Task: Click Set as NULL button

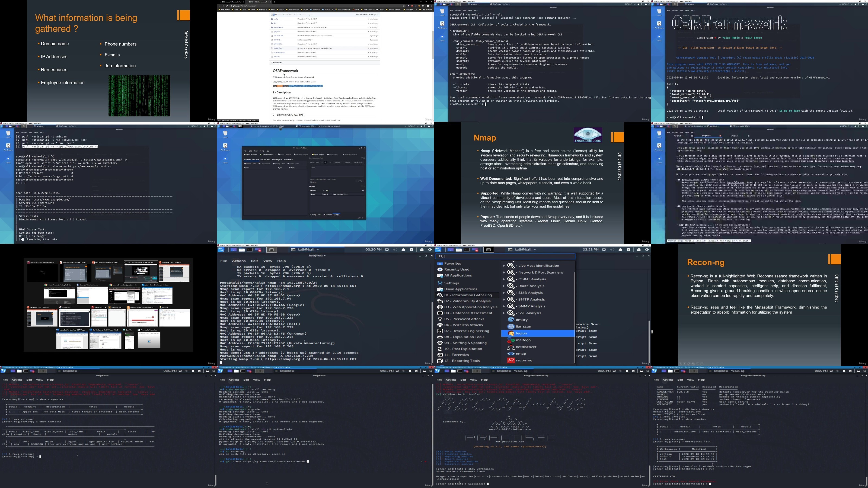Action: coord(359,163)
